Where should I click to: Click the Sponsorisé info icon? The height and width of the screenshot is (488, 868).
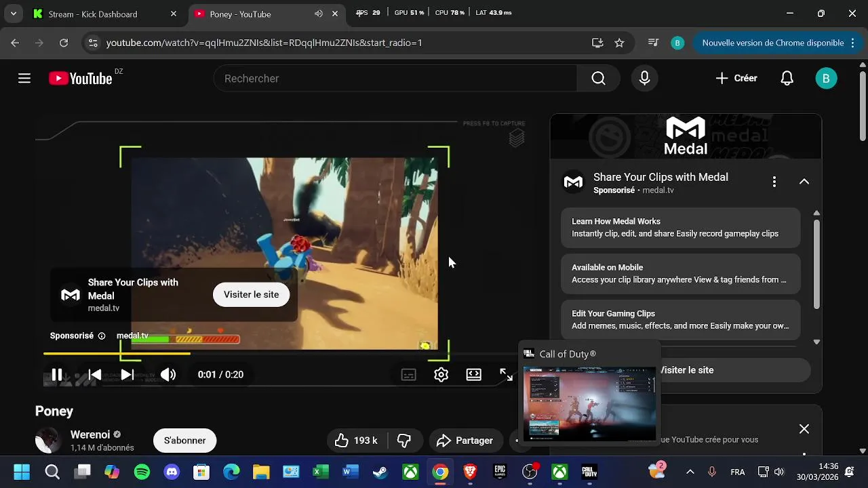tap(102, 335)
